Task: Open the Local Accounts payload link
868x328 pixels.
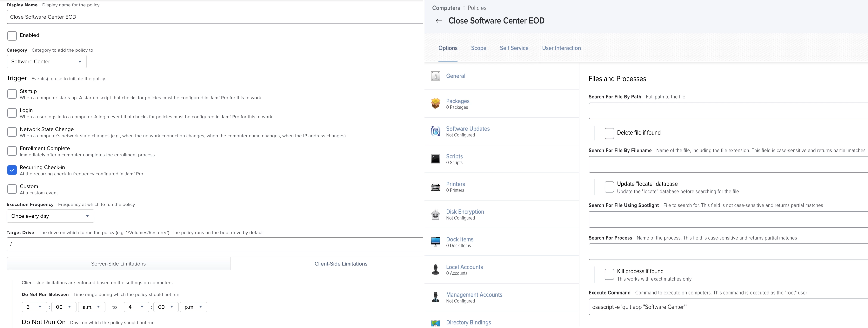Action: coord(464,267)
